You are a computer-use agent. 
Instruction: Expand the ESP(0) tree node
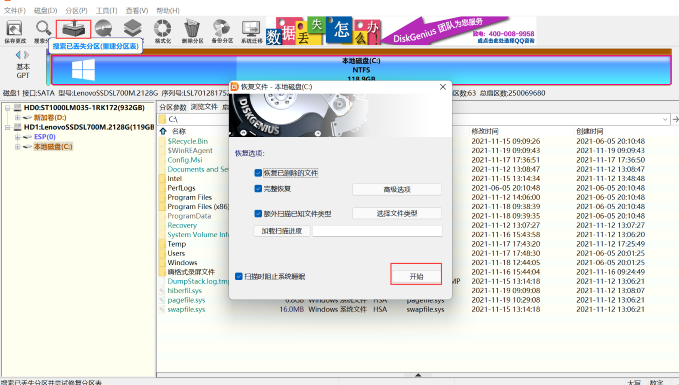[17, 137]
